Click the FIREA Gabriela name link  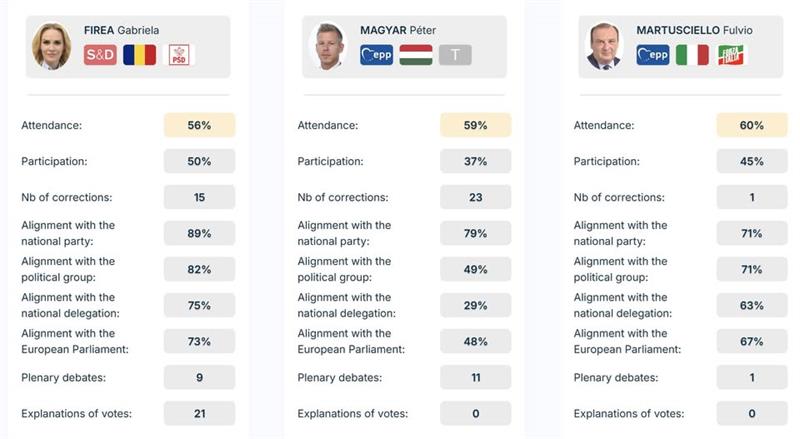(x=122, y=30)
